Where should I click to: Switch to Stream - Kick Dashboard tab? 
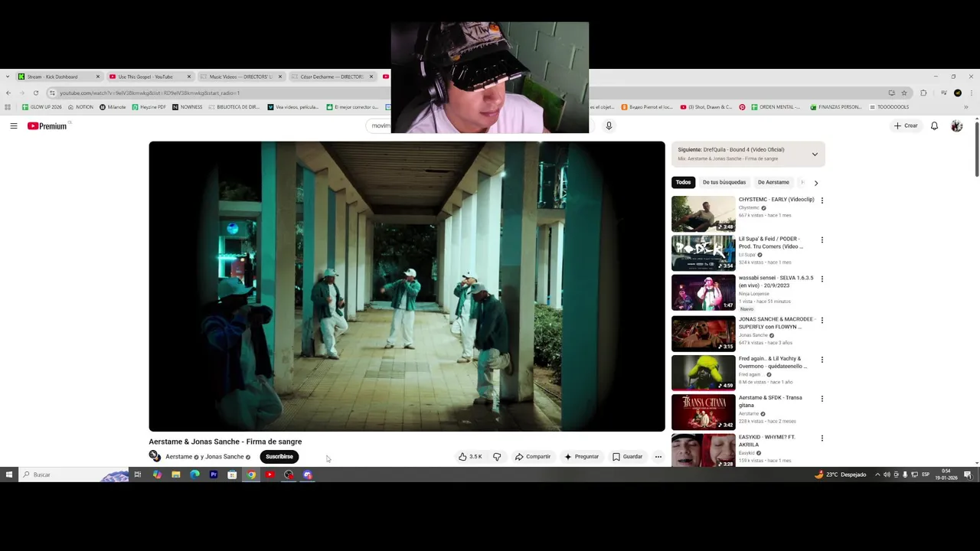(60, 77)
